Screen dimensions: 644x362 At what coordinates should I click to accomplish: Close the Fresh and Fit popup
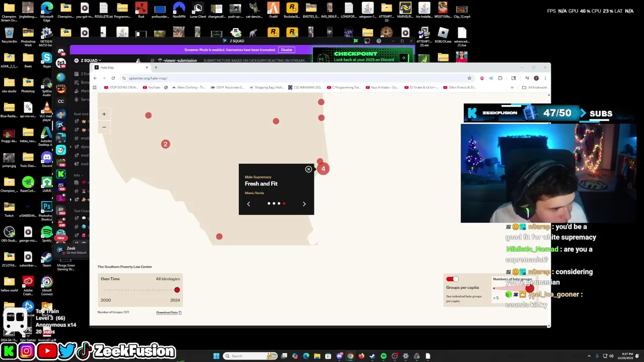(308, 169)
